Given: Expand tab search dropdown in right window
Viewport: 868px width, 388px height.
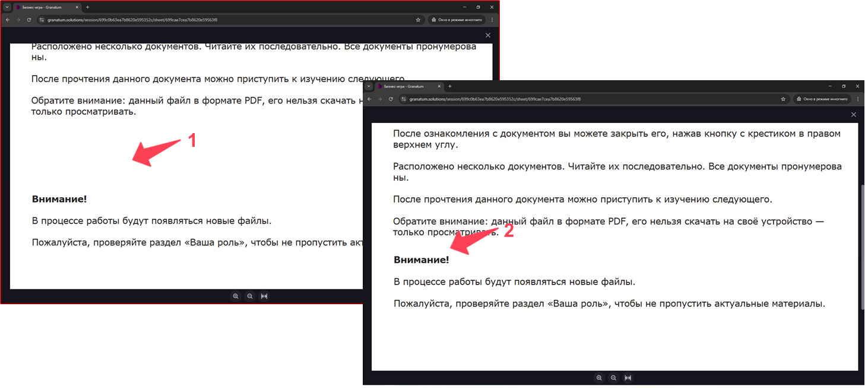Looking at the screenshot, I should click(369, 86).
